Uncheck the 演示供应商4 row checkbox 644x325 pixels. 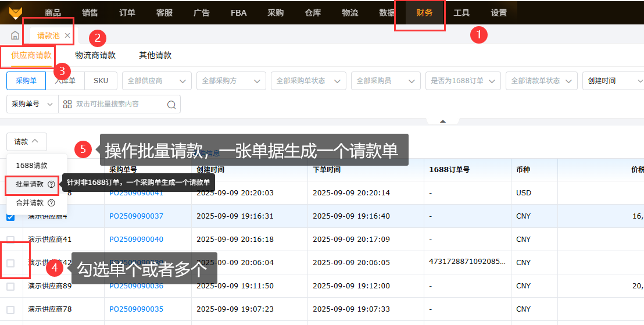(10, 216)
